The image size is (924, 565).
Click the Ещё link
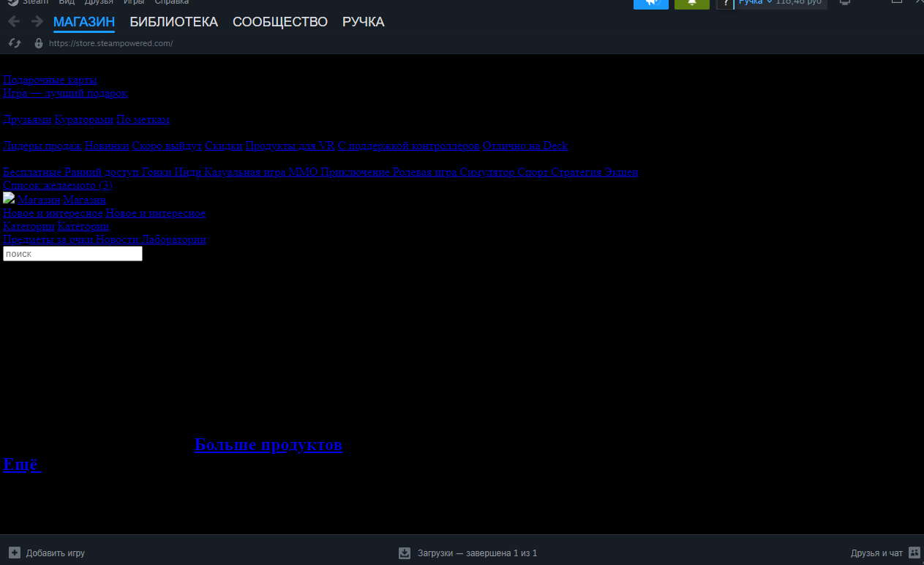click(23, 464)
